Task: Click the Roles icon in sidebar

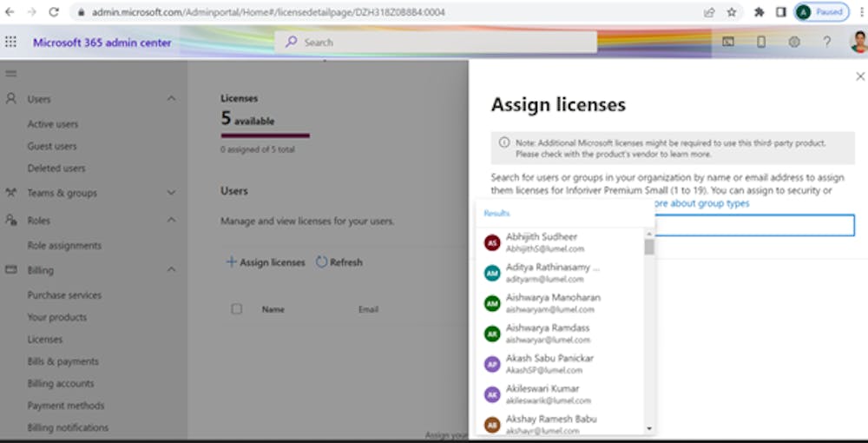Action: click(x=10, y=220)
